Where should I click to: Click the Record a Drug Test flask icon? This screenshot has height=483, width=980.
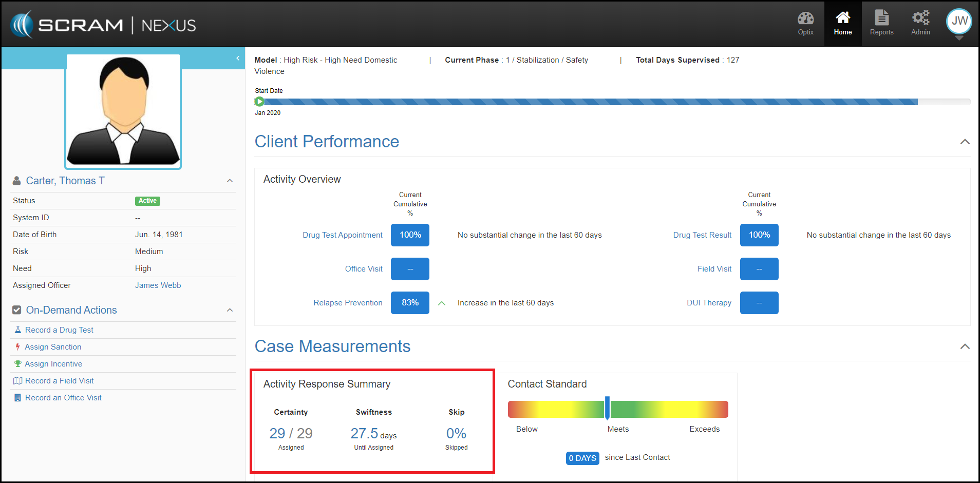coord(18,330)
